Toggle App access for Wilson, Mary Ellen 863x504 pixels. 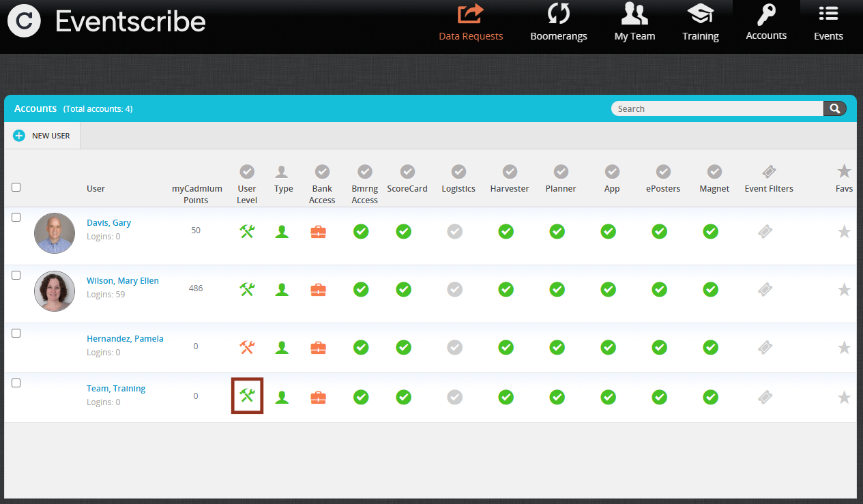tap(609, 289)
